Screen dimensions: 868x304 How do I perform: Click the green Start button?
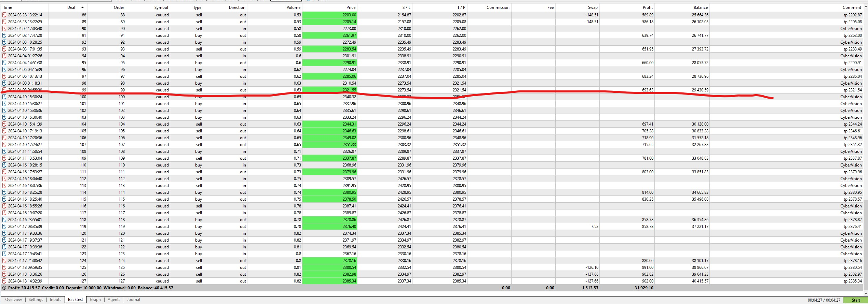[856, 300]
